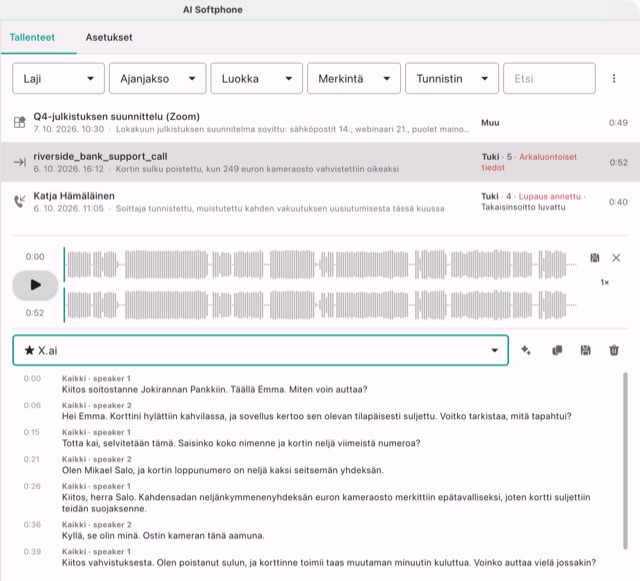
Task: Jump to the 0:36 transcript timestamp
Action: tap(32, 525)
